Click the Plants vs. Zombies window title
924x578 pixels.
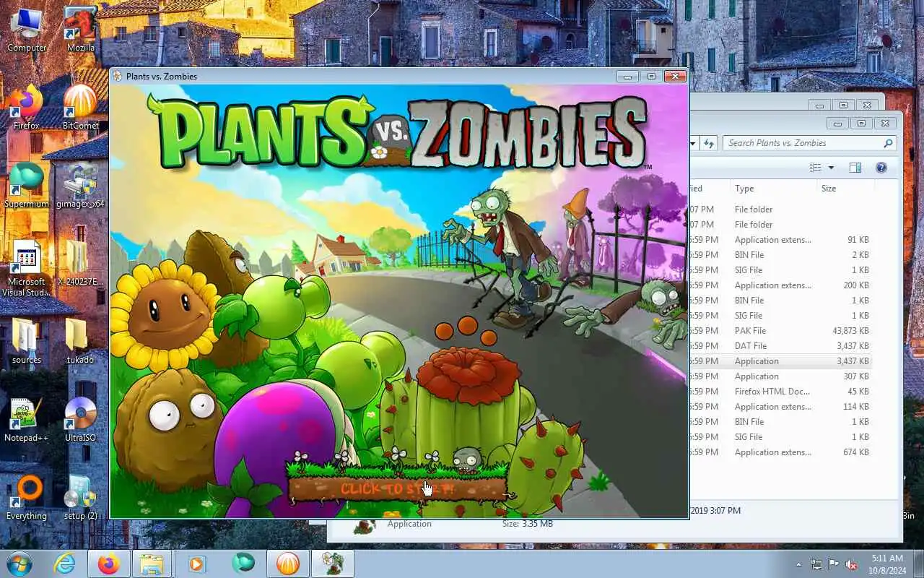[162, 77]
